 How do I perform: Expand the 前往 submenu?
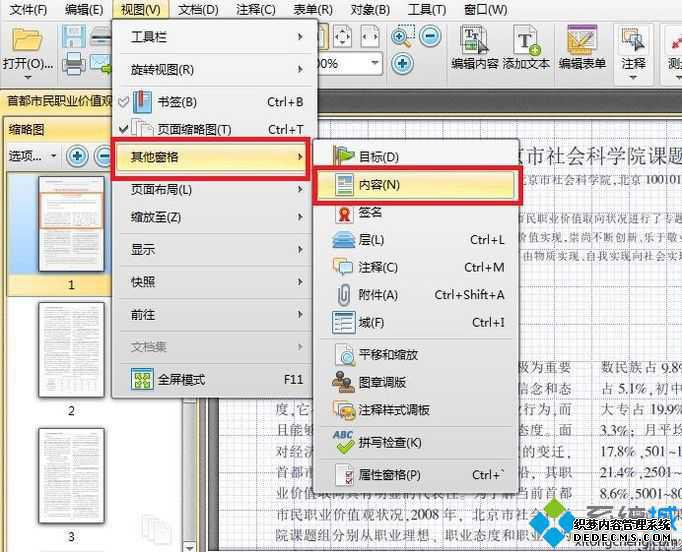(x=214, y=314)
